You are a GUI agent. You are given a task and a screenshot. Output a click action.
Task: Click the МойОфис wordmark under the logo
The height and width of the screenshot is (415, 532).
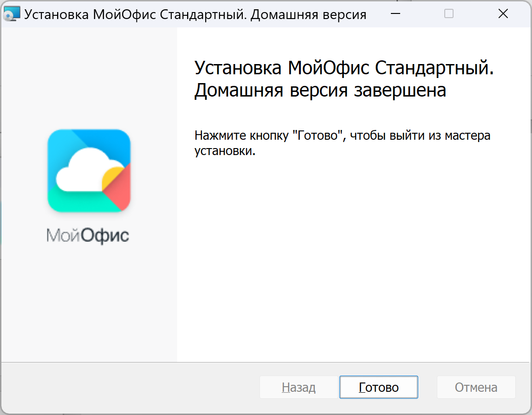click(88, 236)
